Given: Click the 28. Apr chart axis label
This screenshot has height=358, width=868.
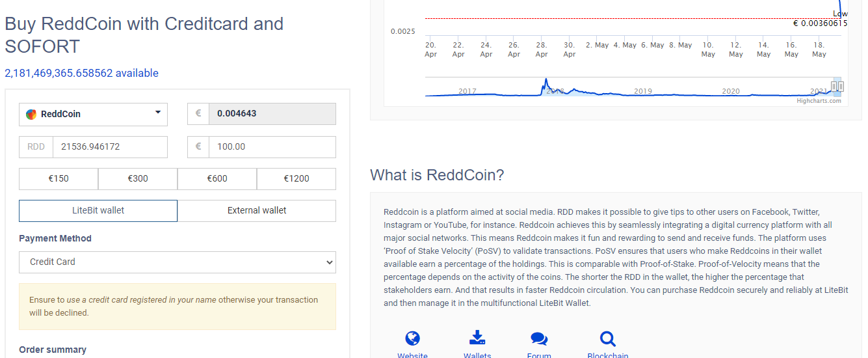Looking at the screenshot, I should coord(542,49).
